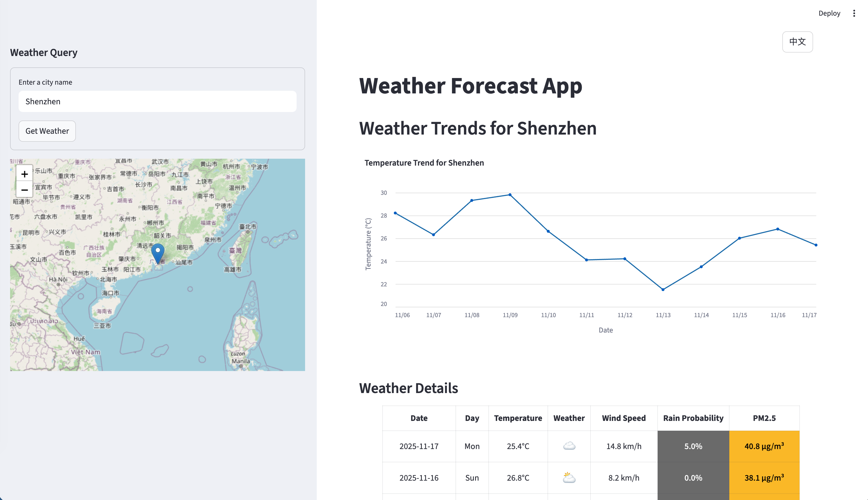Click the Wind Speed column header
This screenshot has width=868, height=500.
[x=623, y=418]
